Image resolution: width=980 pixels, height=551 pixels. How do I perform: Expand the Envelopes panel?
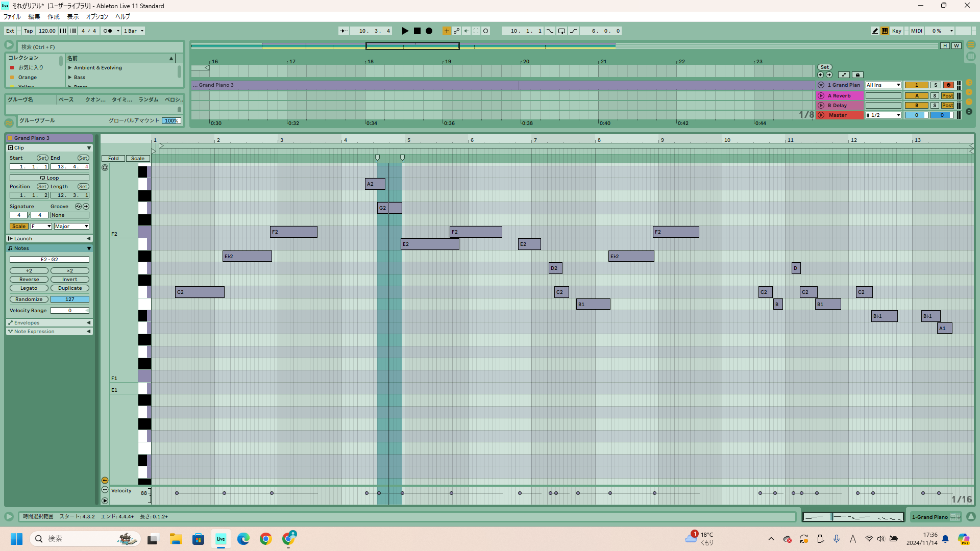click(89, 323)
